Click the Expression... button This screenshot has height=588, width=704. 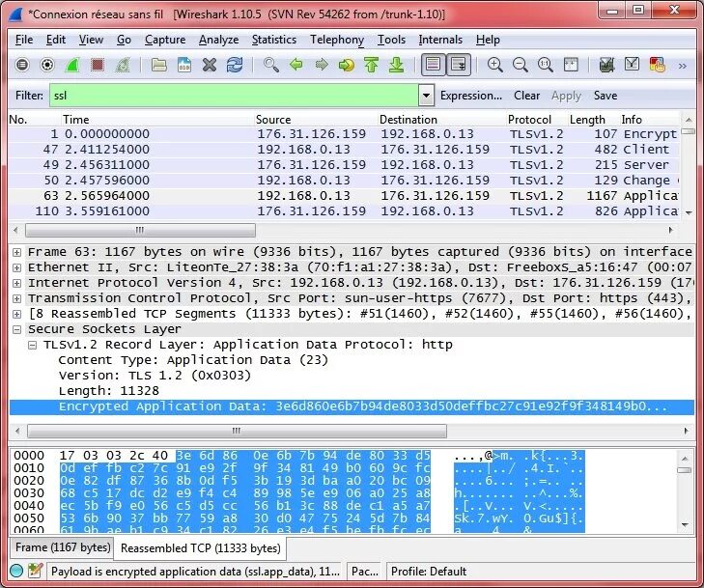471,96
